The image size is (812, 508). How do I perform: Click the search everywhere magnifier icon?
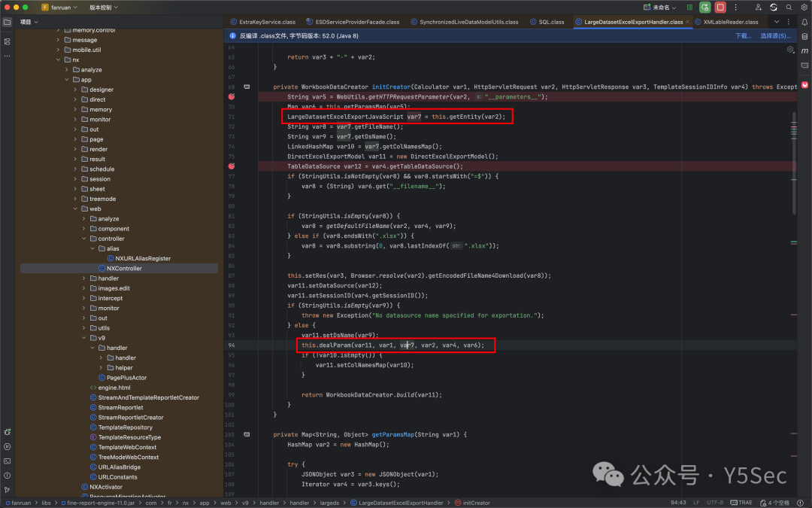click(x=789, y=8)
